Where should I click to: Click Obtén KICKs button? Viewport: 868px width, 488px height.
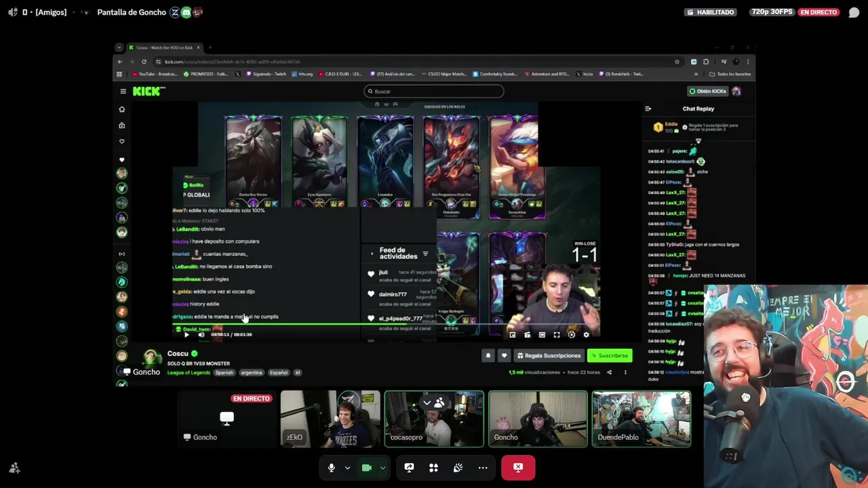click(x=707, y=91)
